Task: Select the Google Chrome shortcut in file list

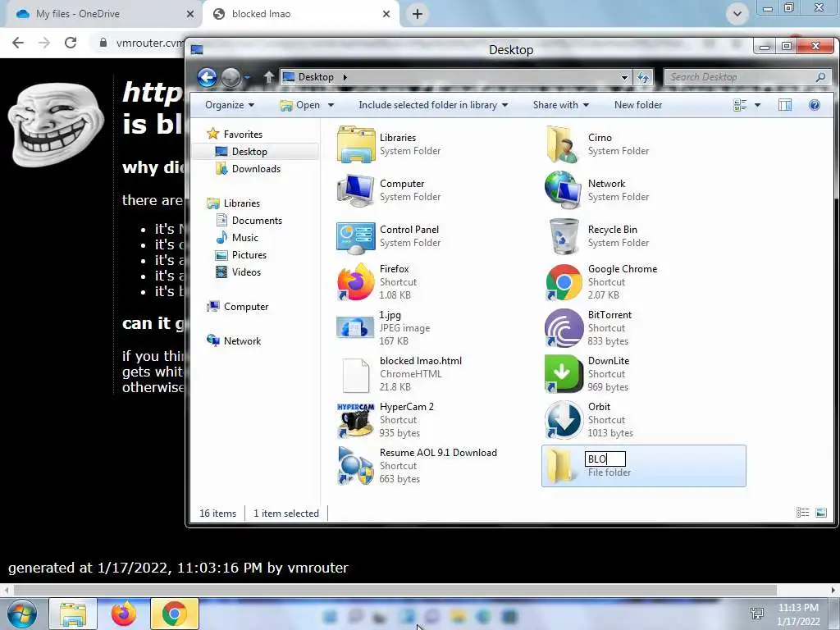Action: click(563, 282)
